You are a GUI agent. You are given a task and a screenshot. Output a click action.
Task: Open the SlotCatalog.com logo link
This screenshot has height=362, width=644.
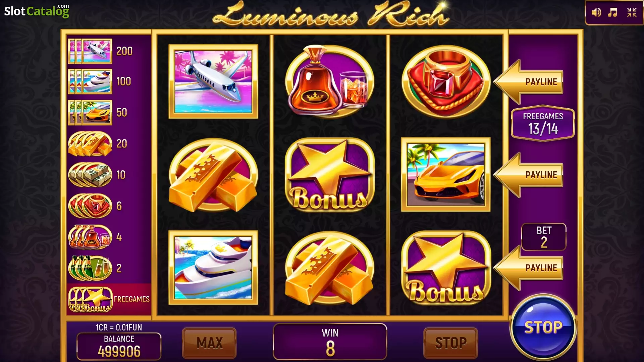37,11
